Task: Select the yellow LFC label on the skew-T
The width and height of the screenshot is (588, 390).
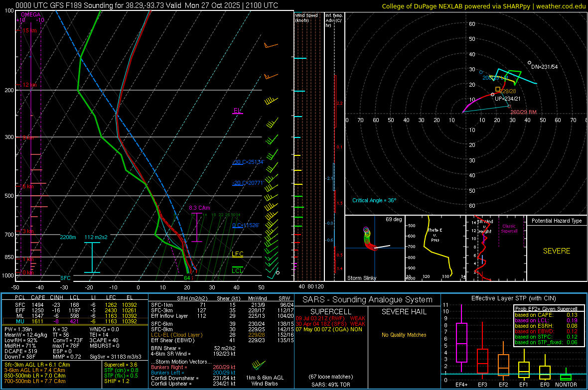Action: 237,254
